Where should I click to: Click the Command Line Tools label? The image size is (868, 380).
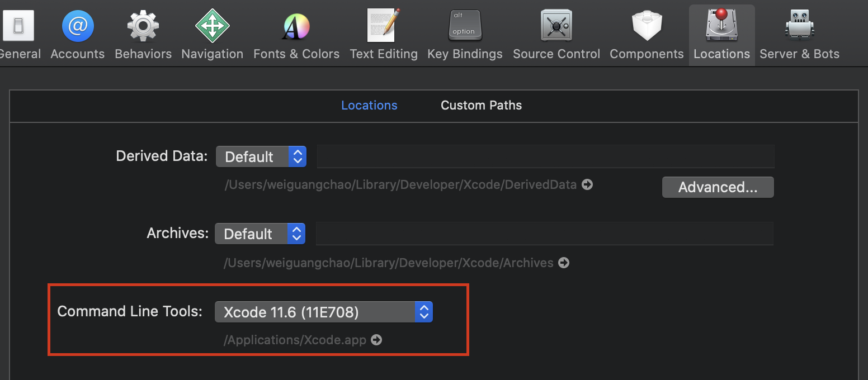pyautogui.click(x=130, y=311)
